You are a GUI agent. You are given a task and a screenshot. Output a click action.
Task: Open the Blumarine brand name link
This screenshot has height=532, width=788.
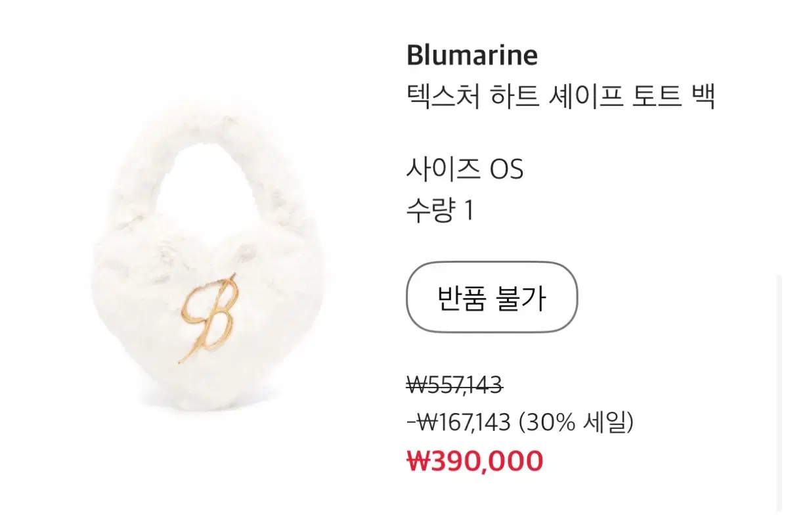[472, 55]
